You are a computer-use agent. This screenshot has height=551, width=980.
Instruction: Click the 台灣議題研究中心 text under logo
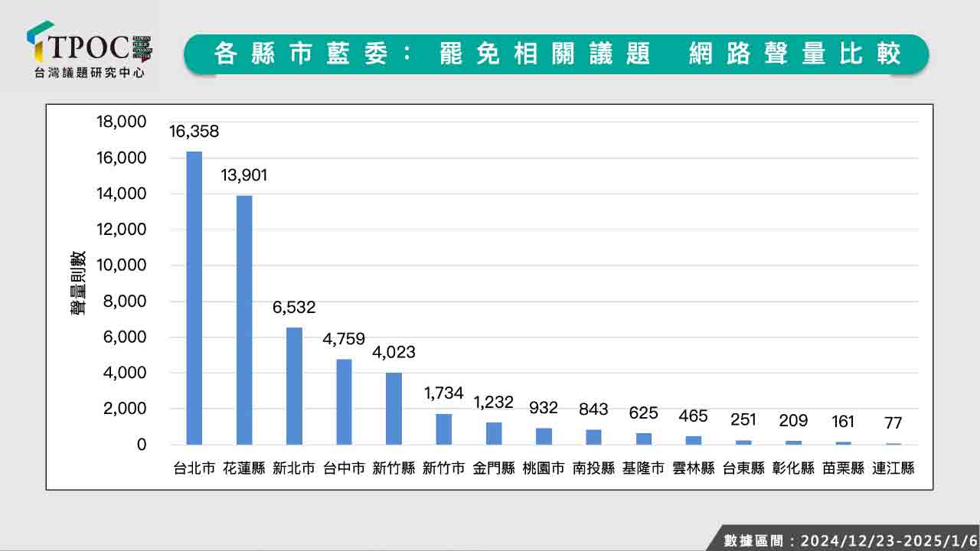point(90,73)
